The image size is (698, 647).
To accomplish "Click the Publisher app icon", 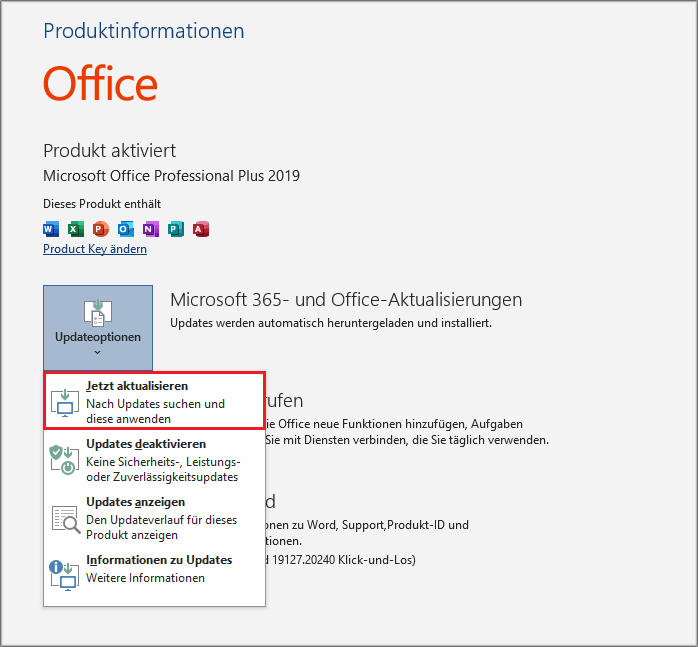I will pos(176,229).
